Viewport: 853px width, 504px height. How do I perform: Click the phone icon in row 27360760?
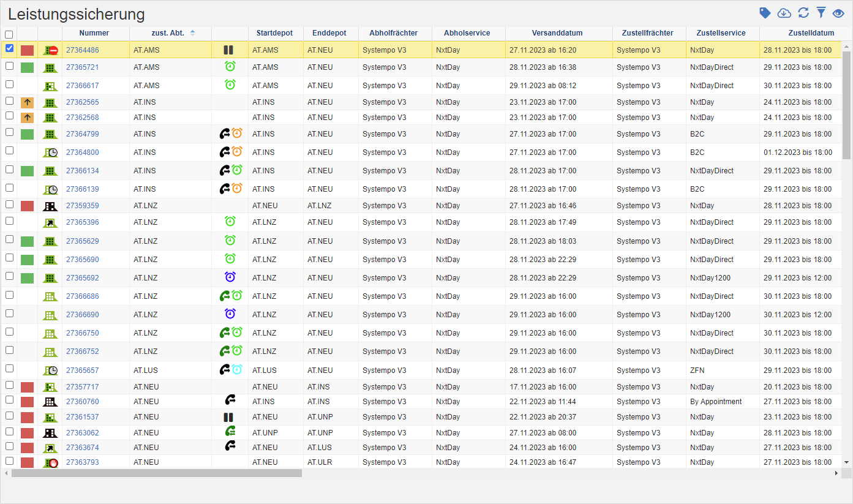[x=230, y=401]
